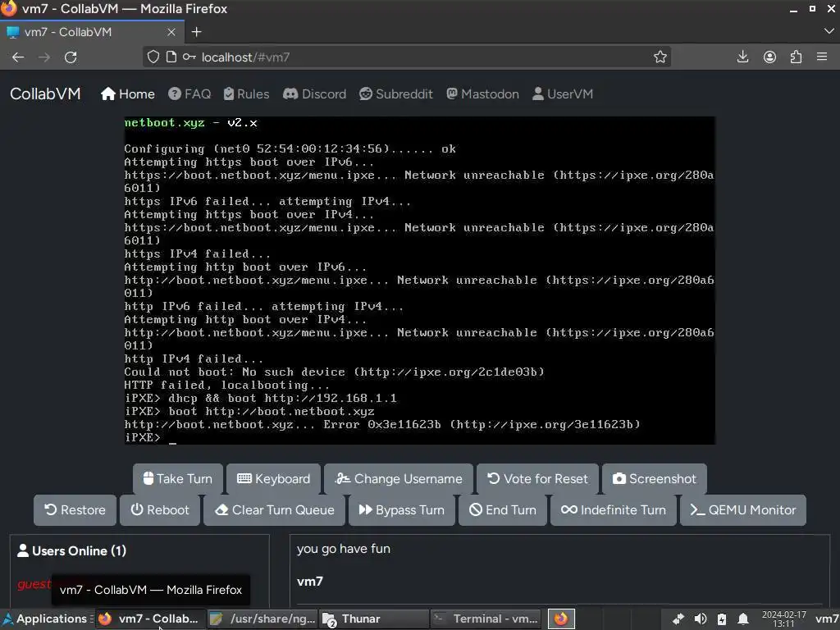Open the extensions puzzle icon
Image resolution: width=840 pixels, height=630 pixels.
click(796, 57)
